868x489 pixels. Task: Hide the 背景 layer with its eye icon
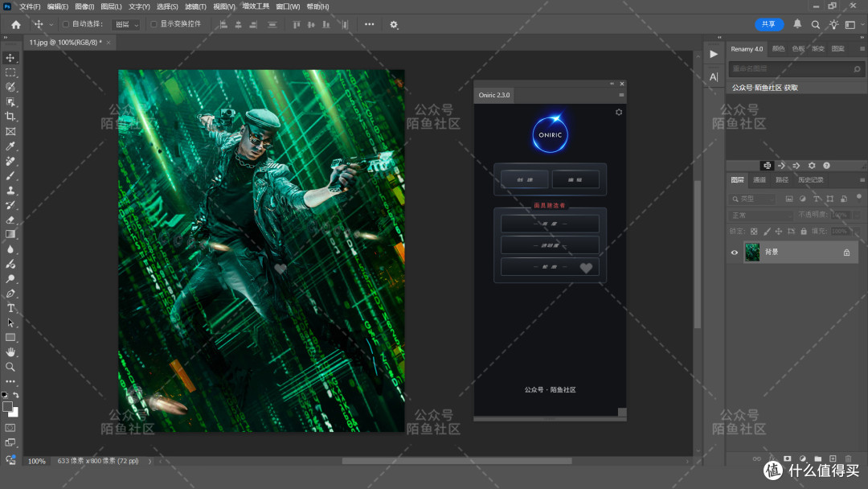pos(735,253)
